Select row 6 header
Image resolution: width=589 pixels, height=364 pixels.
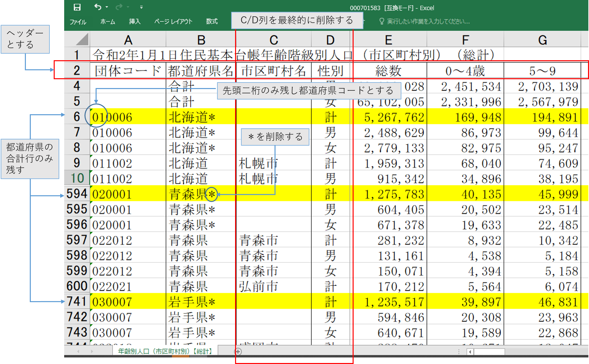[77, 117]
